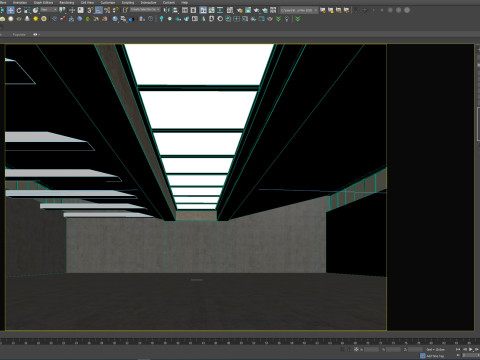Click the Y coordinate input field

click(394, 350)
